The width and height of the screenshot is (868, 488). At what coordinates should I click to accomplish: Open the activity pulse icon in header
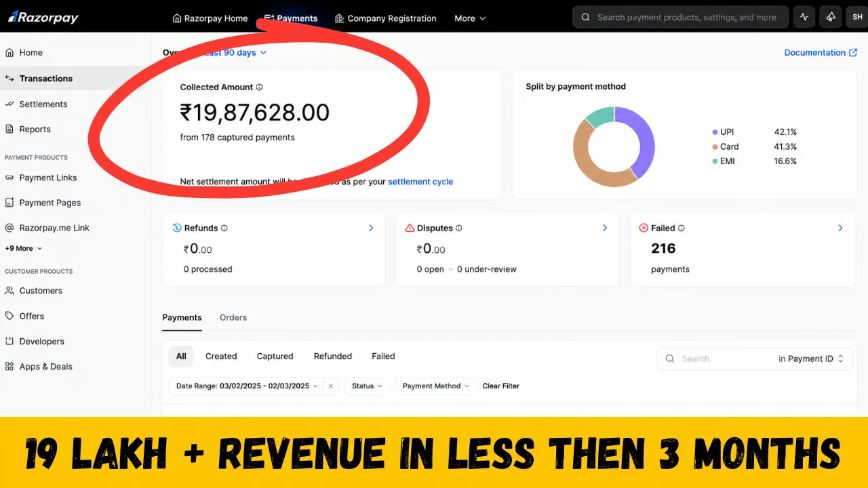point(804,17)
